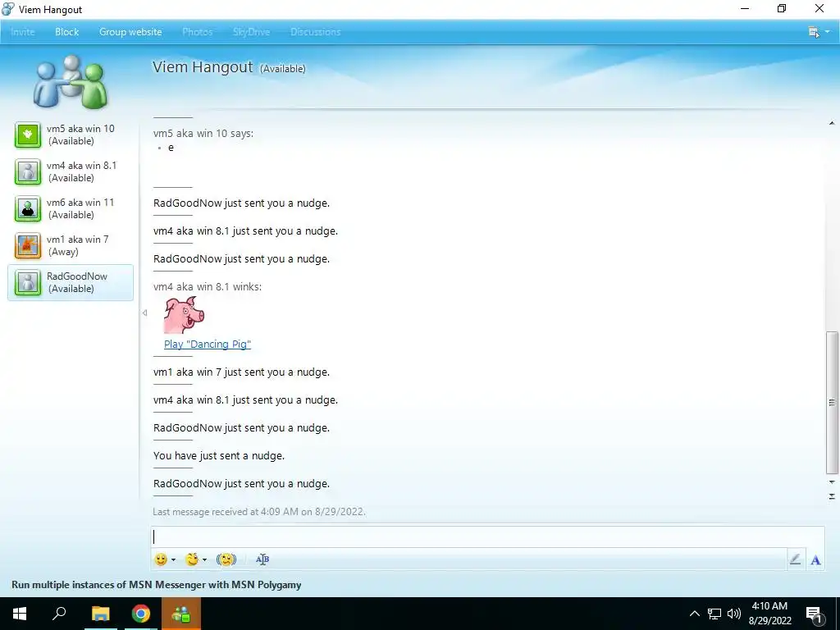The width and height of the screenshot is (840, 630).
Task: Click the message text input box
Action: point(486,536)
